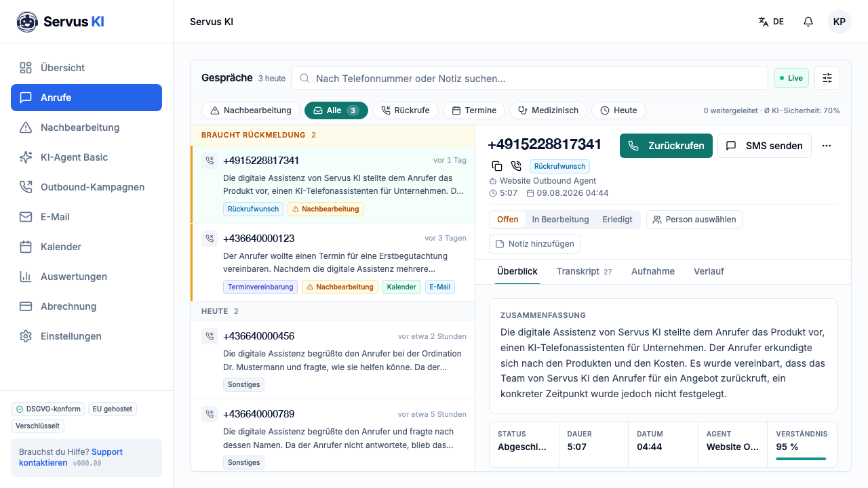The width and height of the screenshot is (868, 488).
Task: Open the DE language selector
Action: (771, 22)
